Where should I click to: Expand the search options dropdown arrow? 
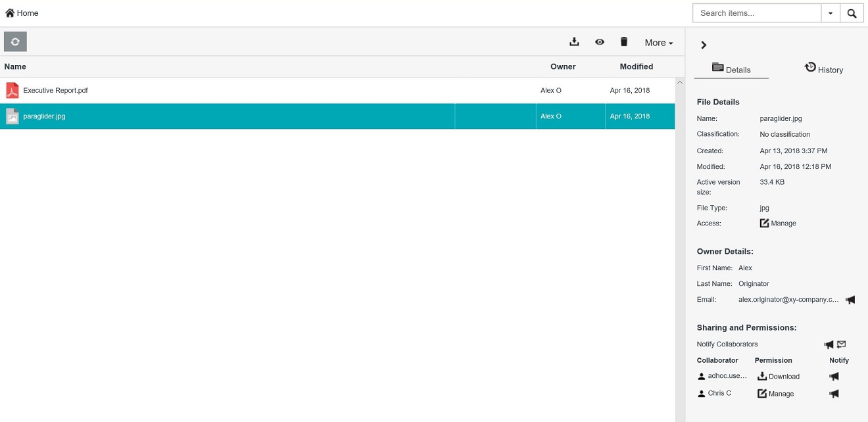[x=831, y=13]
